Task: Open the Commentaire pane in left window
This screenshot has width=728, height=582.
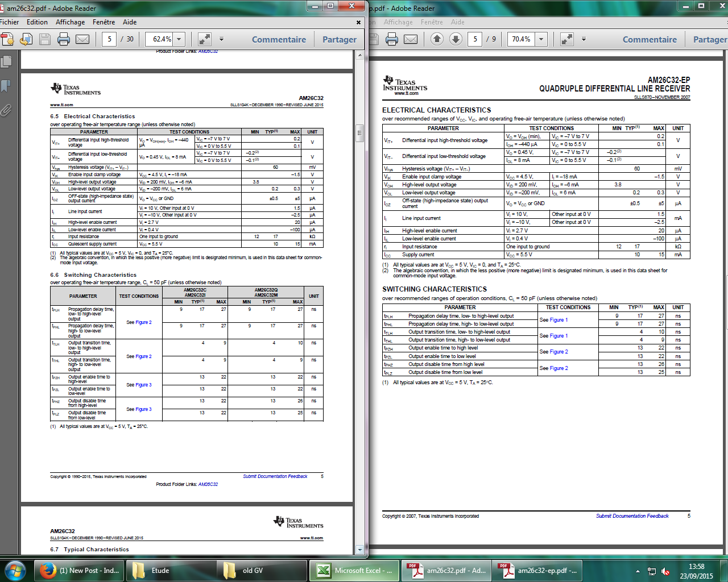Action: pyautogui.click(x=279, y=39)
